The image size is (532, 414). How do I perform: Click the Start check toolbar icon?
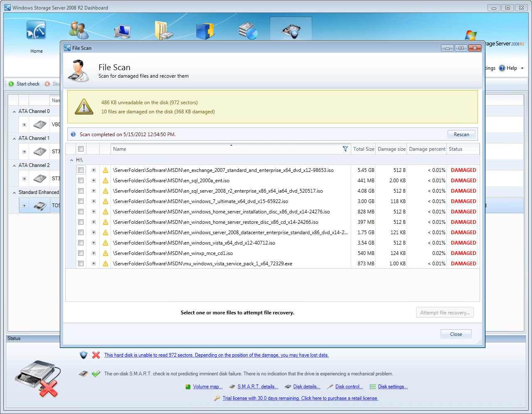10,84
